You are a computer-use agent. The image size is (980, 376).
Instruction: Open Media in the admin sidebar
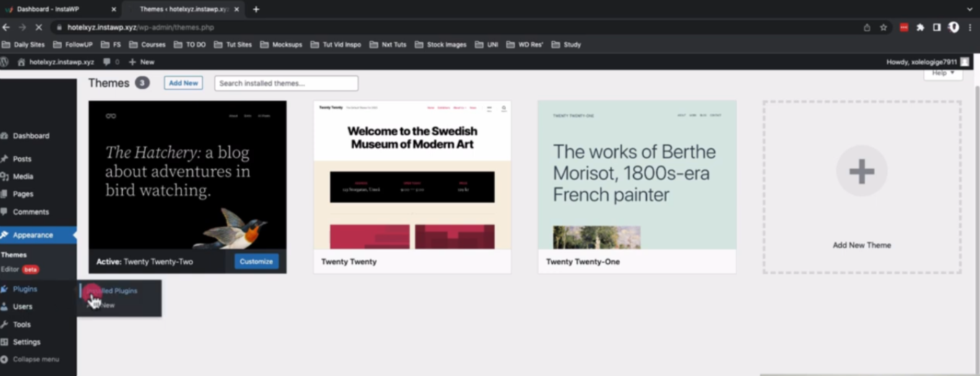point(22,176)
